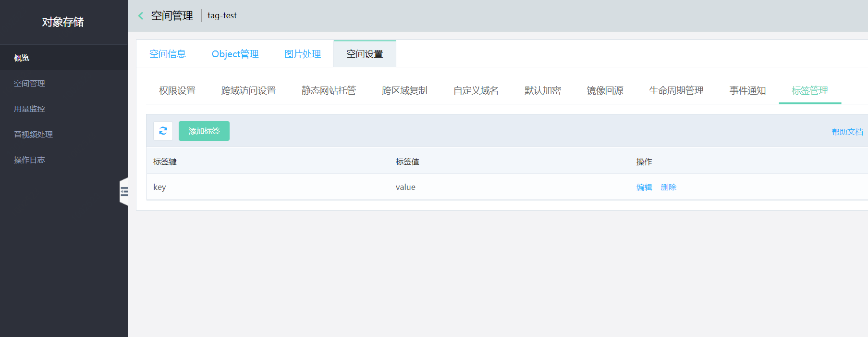Screen dimensions: 868x337
Task: Click the value cell in the table
Action: pos(405,187)
